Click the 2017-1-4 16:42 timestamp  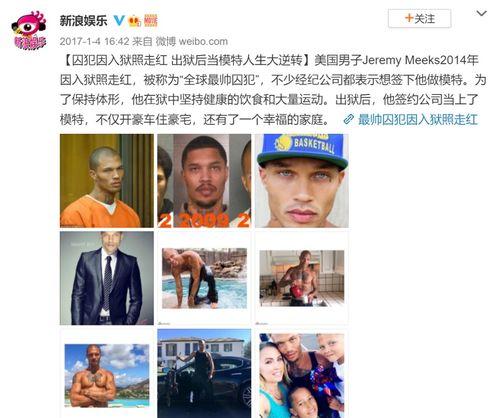coord(94,41)
